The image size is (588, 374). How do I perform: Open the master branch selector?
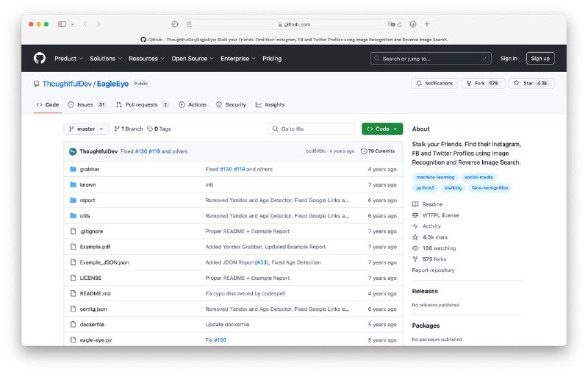point(86,129)
